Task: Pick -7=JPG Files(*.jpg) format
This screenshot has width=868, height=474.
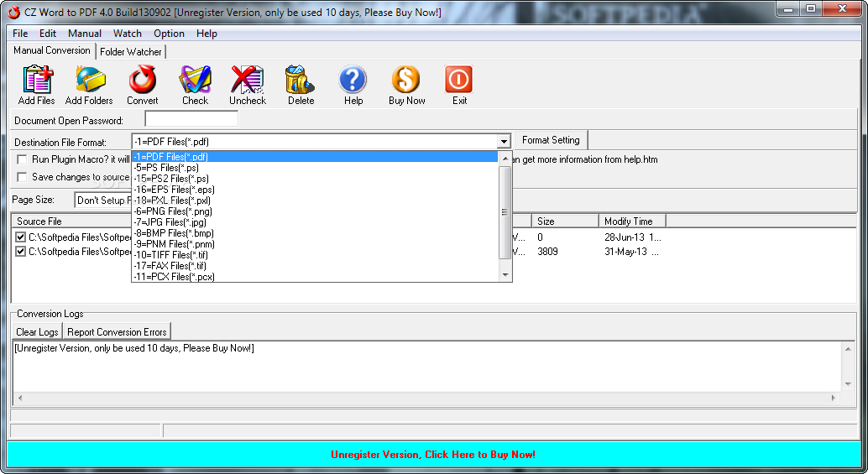Action: click(x=315, y=221)
